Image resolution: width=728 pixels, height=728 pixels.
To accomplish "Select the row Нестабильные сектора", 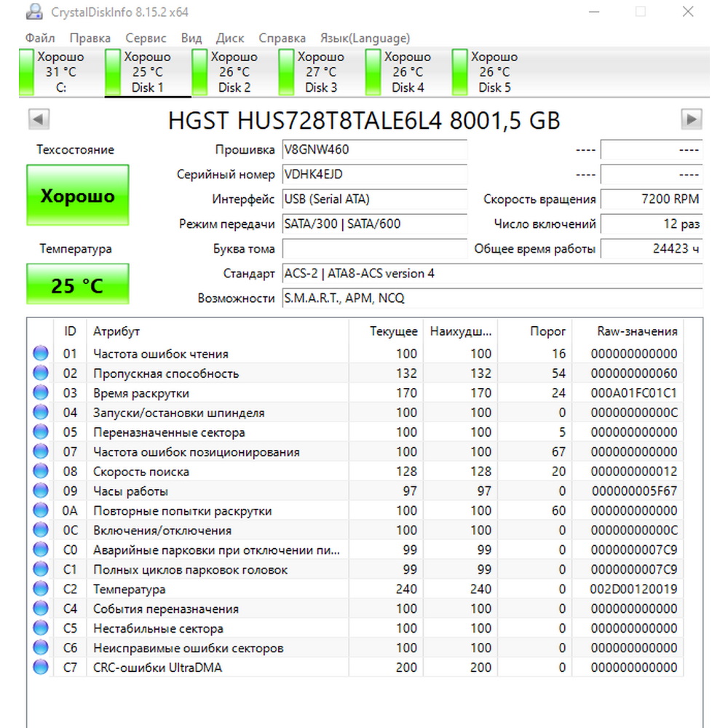I will 355,628.
